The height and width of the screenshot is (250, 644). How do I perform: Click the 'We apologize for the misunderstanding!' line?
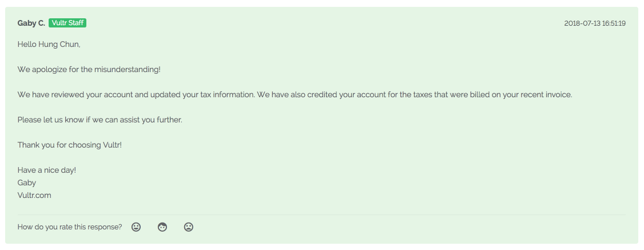(x=89, y=69)
